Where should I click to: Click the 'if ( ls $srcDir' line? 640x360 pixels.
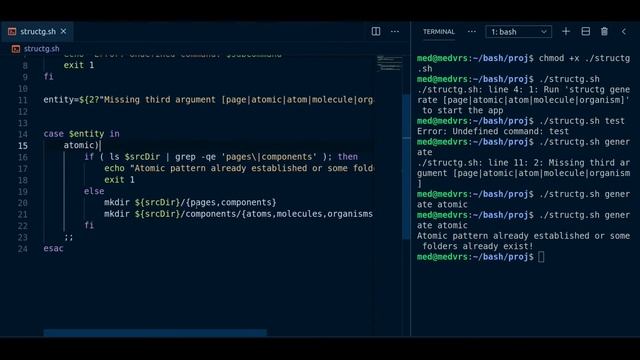point(221,157)
